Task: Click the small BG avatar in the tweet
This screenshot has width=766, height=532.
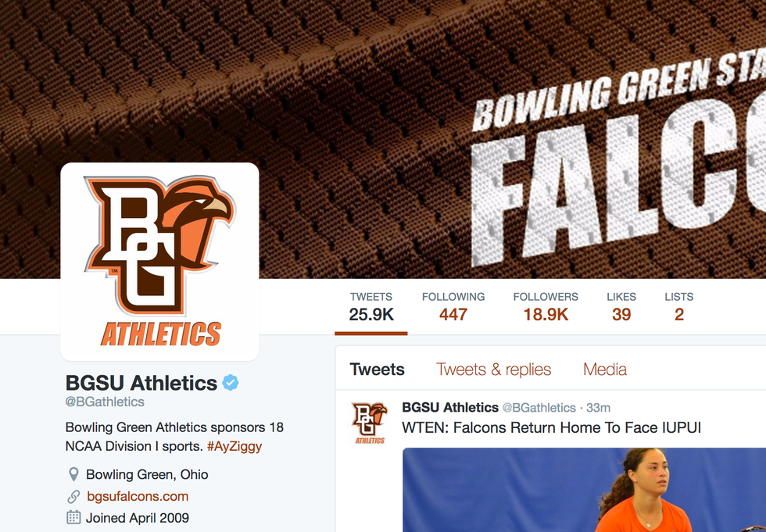Action: point(369,423)
